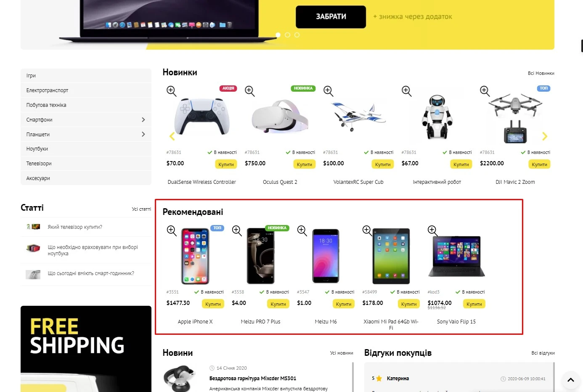Open the Телевізори category

86,164
